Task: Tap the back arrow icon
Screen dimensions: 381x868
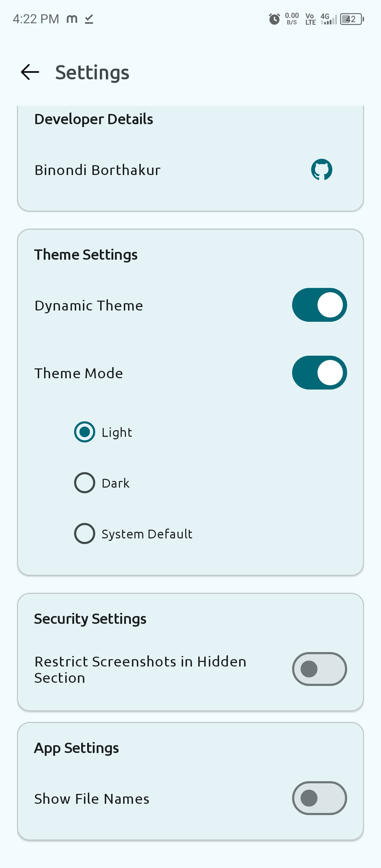Action: [30, 72]
